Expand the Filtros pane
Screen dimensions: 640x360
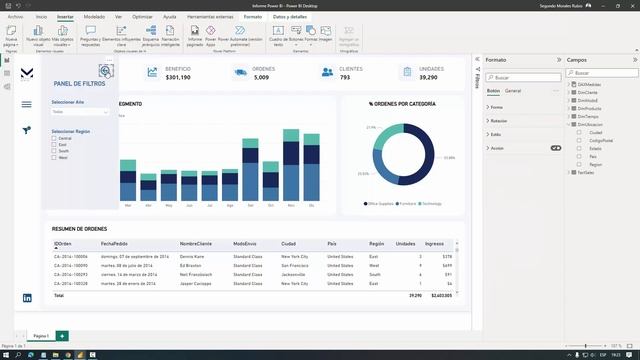point(477,60)
